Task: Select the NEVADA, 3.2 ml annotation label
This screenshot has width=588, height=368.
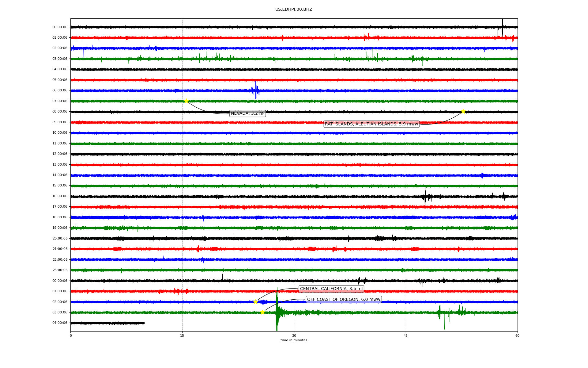Action: 247,113
